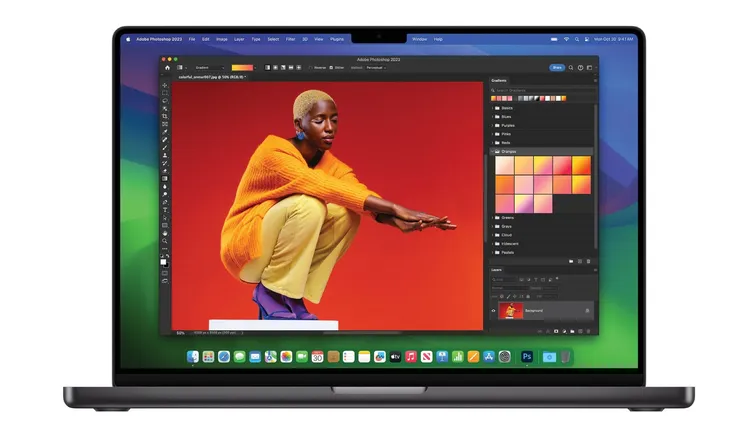Click the search magnifier beside Share

coord(571,67)
